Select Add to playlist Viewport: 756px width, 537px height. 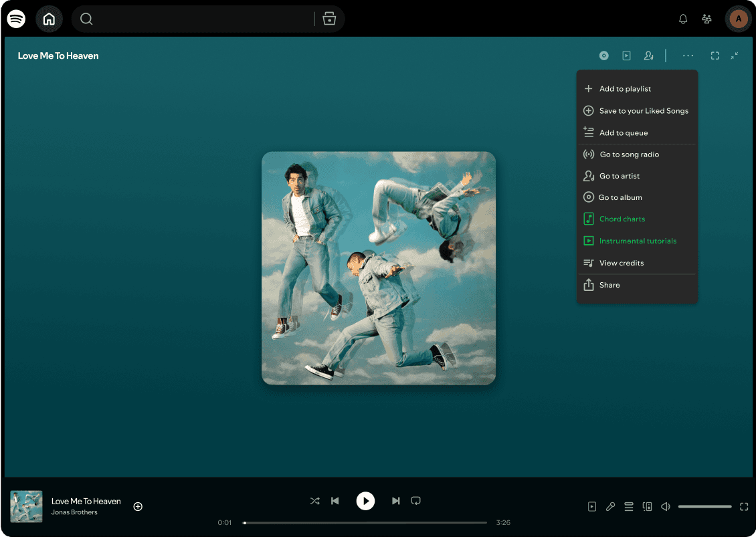[x=637, y=89]
